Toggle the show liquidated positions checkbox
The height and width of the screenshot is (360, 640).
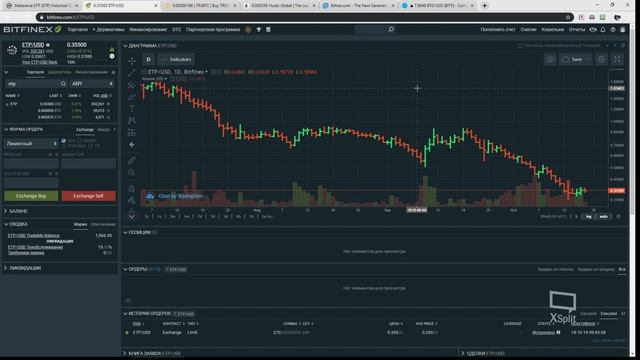coord(520,46)
